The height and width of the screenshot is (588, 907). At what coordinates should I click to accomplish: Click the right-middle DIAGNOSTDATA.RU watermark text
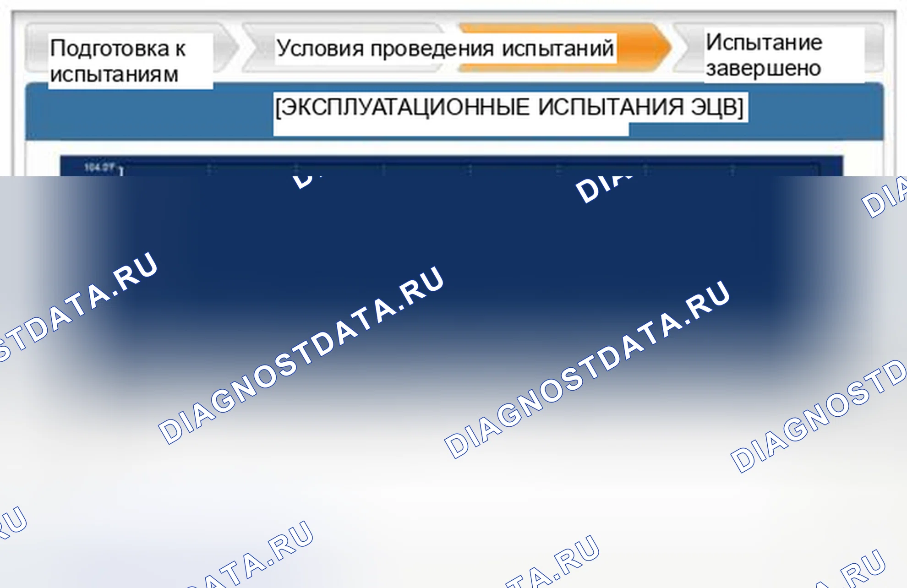587,369
